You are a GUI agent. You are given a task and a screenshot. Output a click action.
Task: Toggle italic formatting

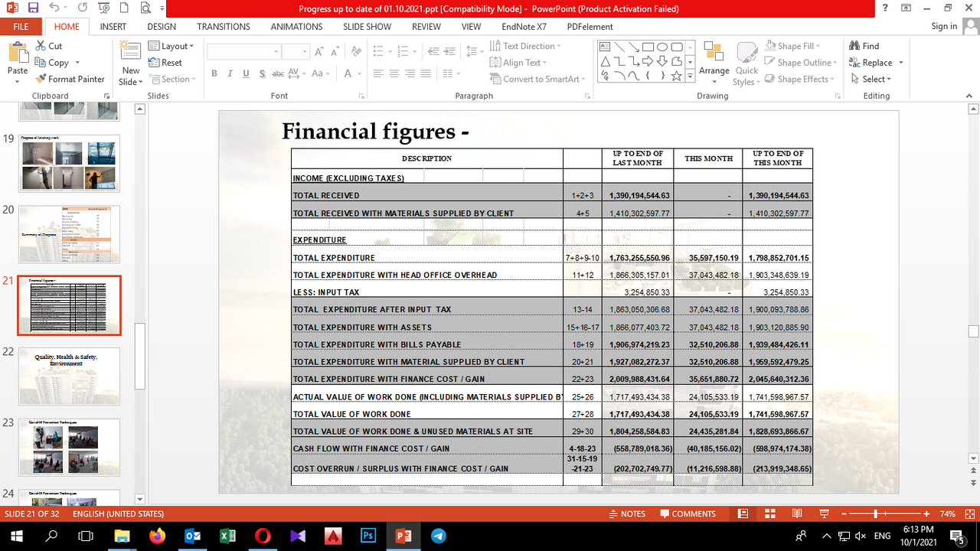click(x=230, y=73)
